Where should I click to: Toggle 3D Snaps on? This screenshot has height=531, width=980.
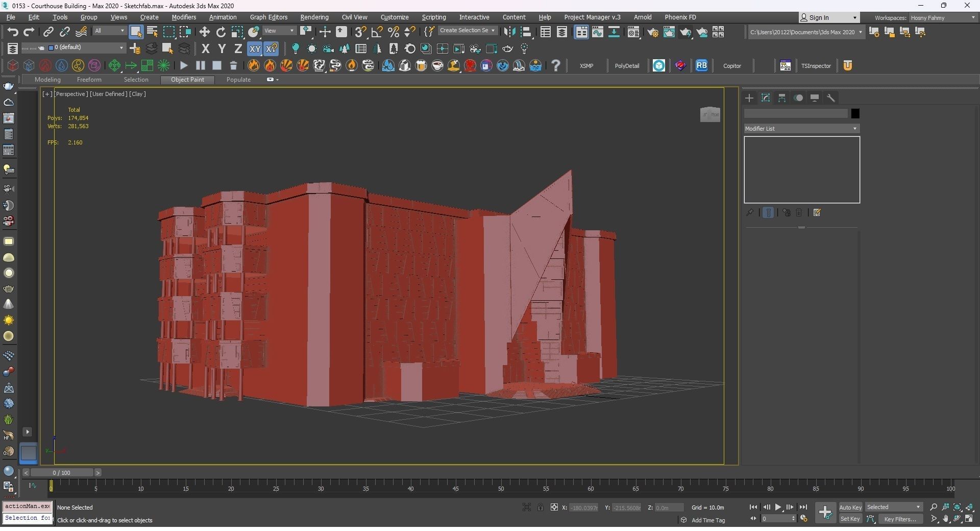(x=360, y=32)
